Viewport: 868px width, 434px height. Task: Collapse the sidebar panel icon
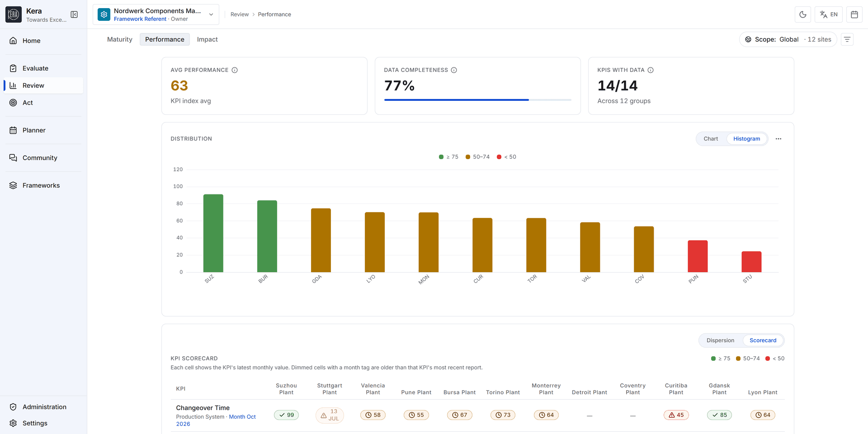click(74, 14)
